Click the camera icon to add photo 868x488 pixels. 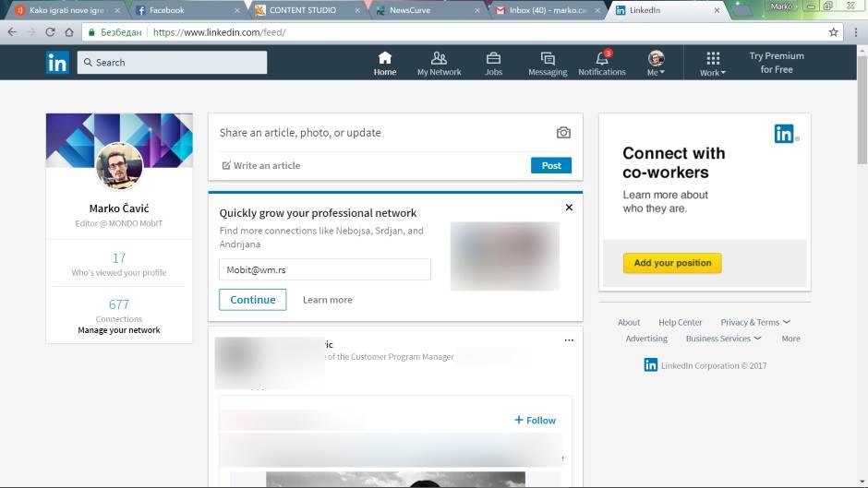[x=563, y=132]
